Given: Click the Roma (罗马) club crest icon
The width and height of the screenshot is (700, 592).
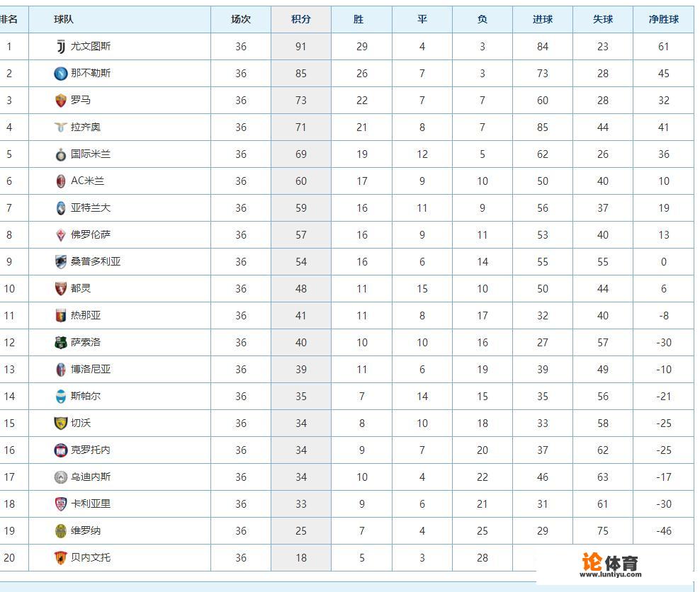Looking at the screenshot, I should (61, 101).
